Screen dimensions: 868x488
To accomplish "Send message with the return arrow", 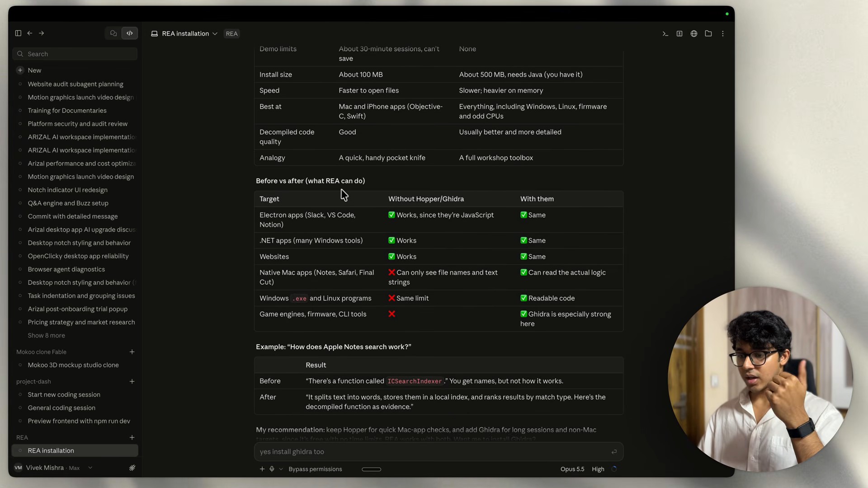I will point(614,451).
